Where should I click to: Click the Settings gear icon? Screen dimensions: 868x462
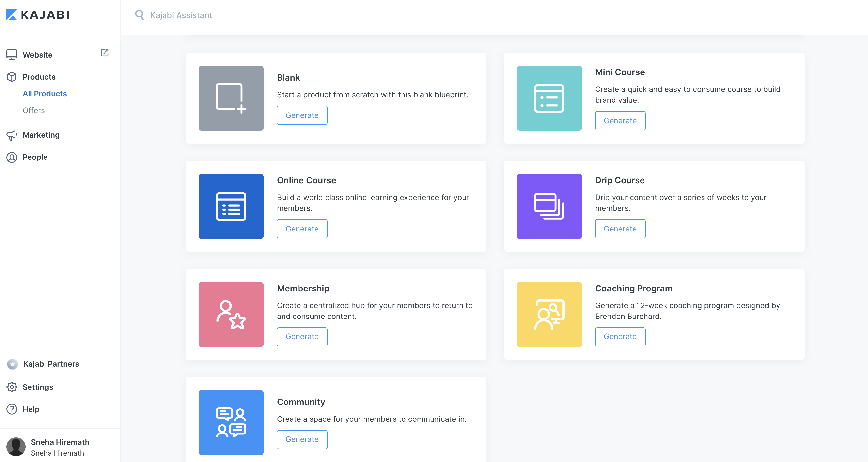tap(12, 387)
